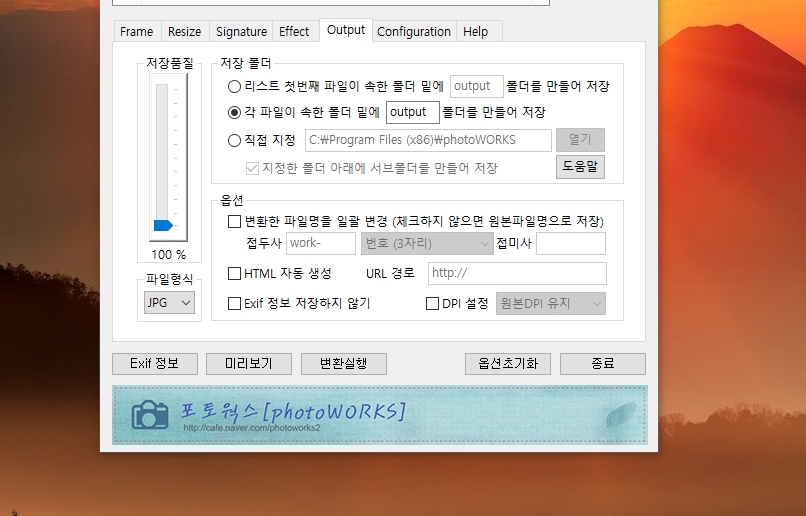Open the 원본DPI 유지 dropdown
This screenshot has width=806, height=516.
click(551, 303)
